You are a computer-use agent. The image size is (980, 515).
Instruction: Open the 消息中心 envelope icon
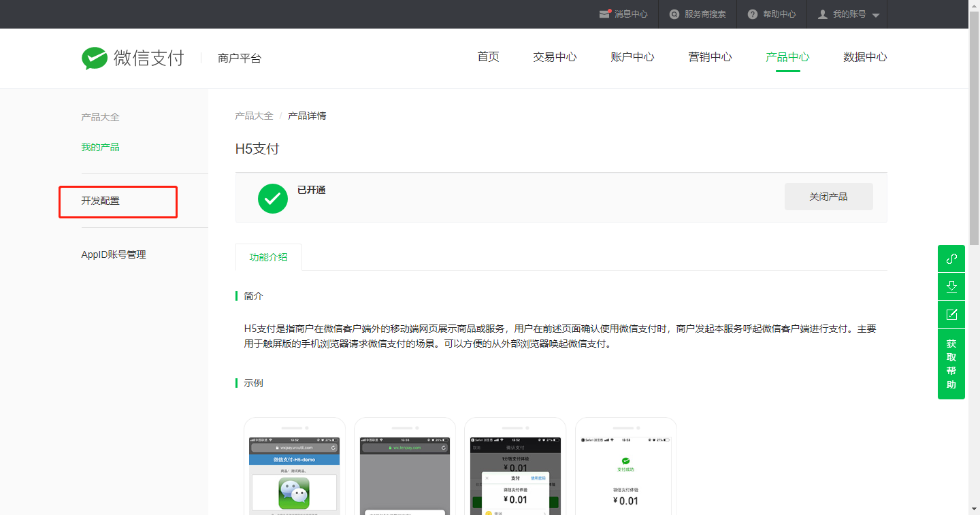604,14
